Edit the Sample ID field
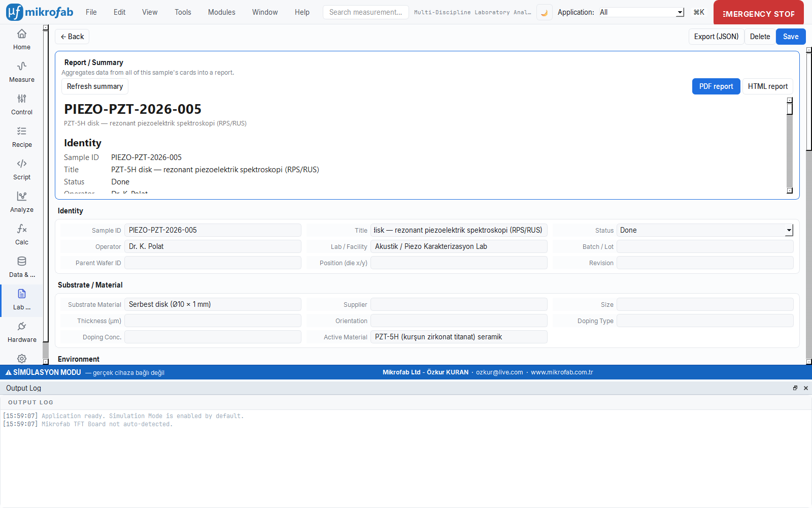Image resolution: width=812 pixels, height=508 pixels. point(213,230)
